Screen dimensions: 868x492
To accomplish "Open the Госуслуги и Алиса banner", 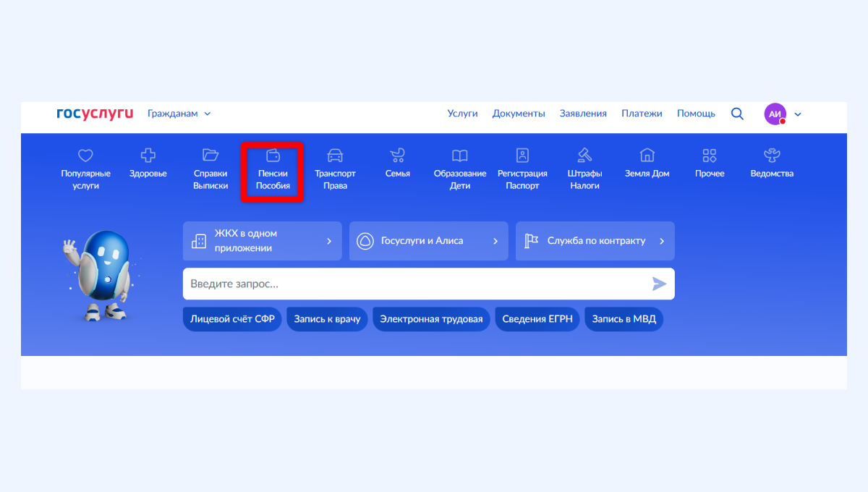I will [x=428, y=241].
